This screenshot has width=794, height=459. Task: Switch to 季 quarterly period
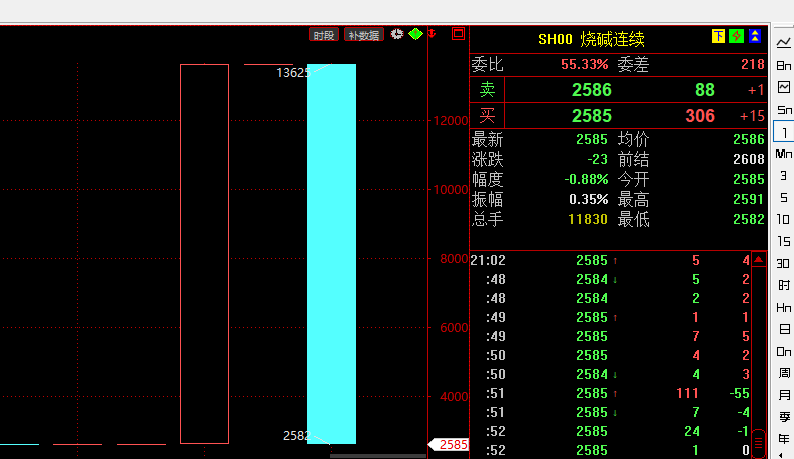784,417
